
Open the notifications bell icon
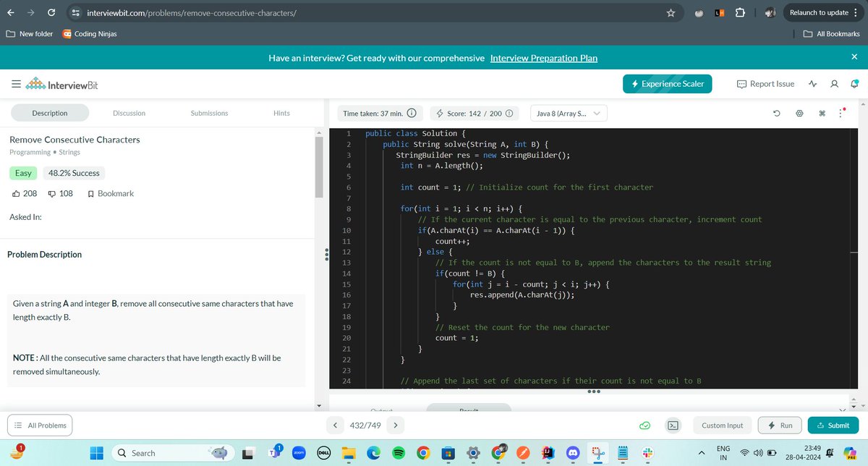click(854, 84)
